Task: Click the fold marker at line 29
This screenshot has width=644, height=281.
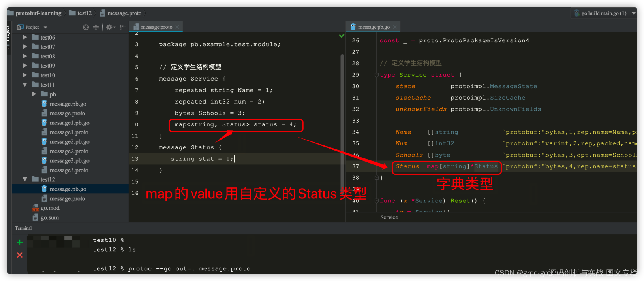Action: tap(376, 75)
